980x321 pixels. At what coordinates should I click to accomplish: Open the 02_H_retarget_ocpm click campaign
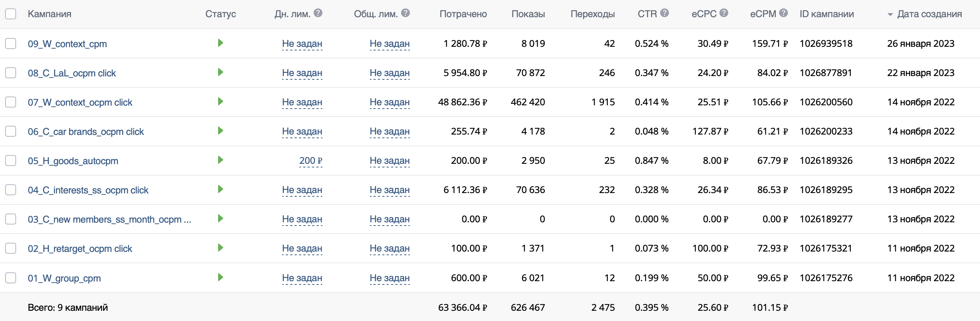[x=80, y=249]
